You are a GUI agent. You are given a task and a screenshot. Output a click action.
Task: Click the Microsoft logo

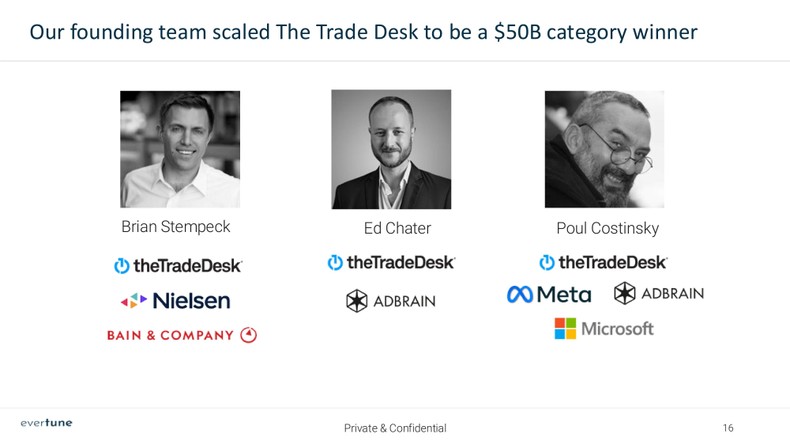pyautogui.click(x=604, y=328)
